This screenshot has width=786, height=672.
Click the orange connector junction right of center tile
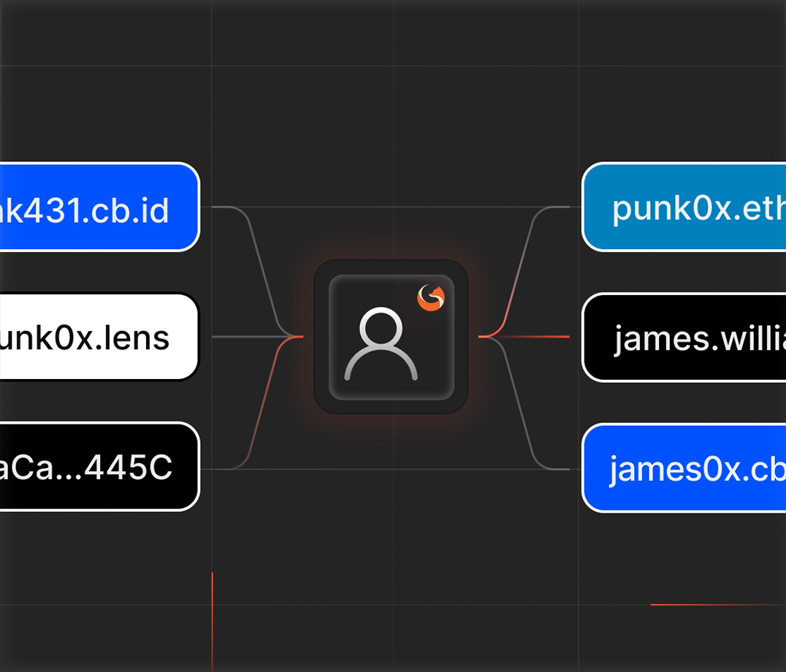pos(487,337)
